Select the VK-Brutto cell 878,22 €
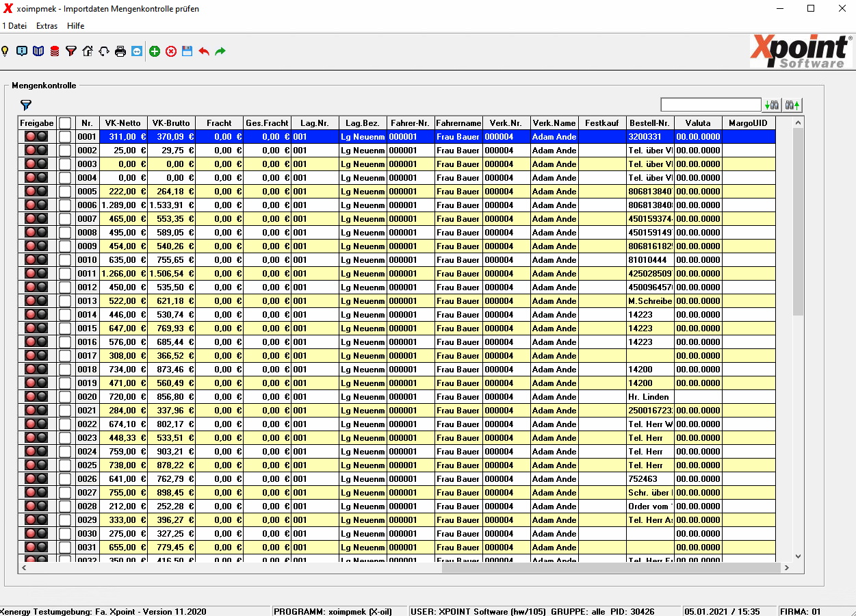The image size is (856, 616). [x=171, y=465]
